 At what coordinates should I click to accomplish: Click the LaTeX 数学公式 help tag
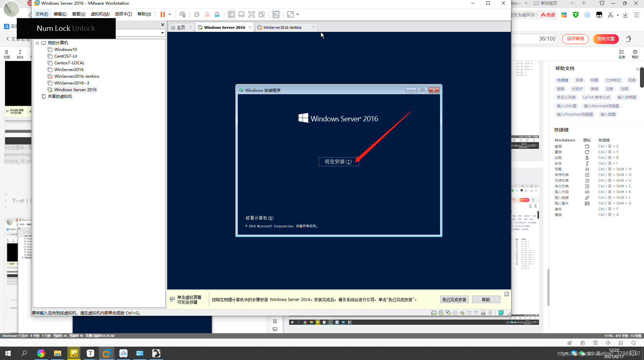[596, 98]
